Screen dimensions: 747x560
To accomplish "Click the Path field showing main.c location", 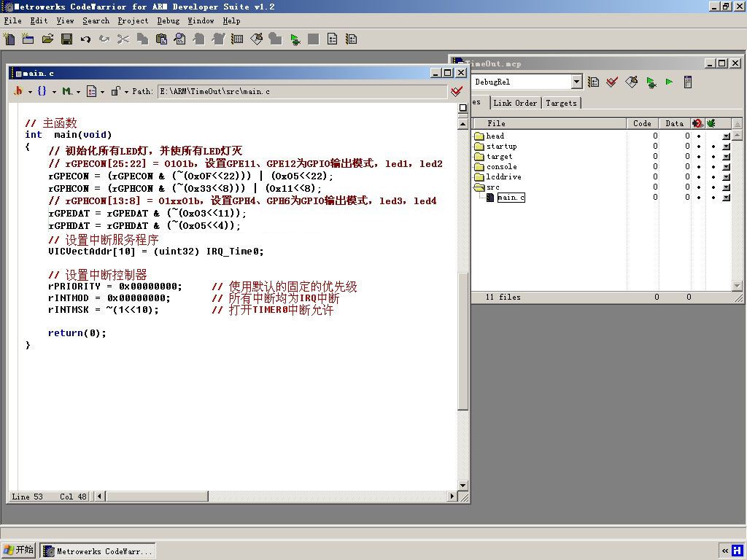I will tap(303, 91).
